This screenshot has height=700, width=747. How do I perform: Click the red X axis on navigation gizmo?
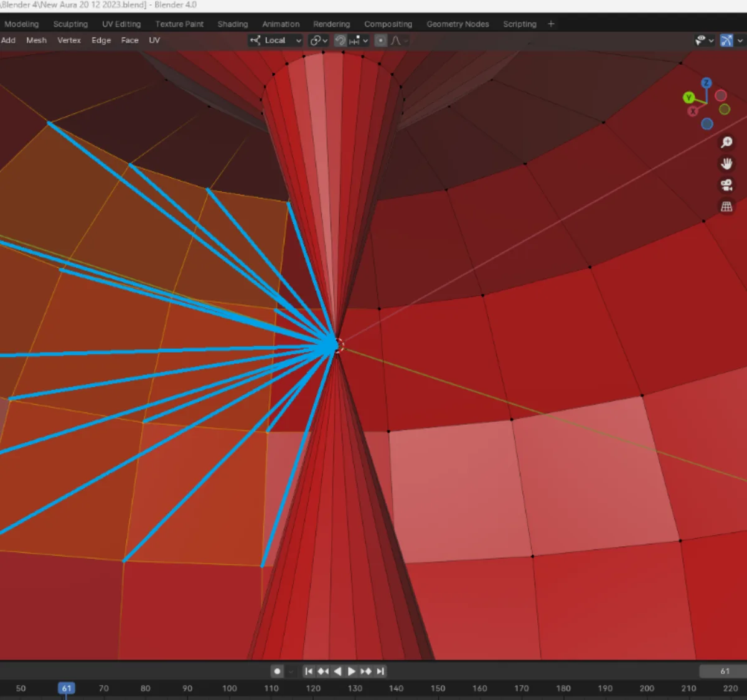coord(693,111)
